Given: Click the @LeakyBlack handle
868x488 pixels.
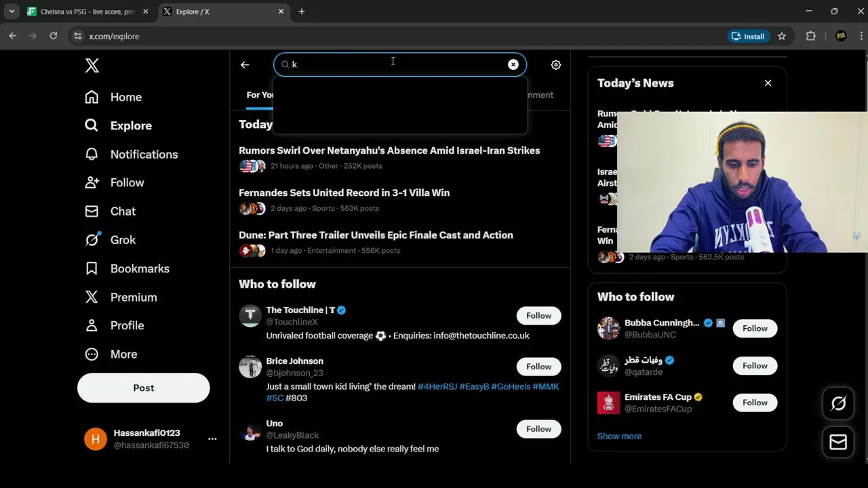Looking at the screenshot, I should 292,435.
